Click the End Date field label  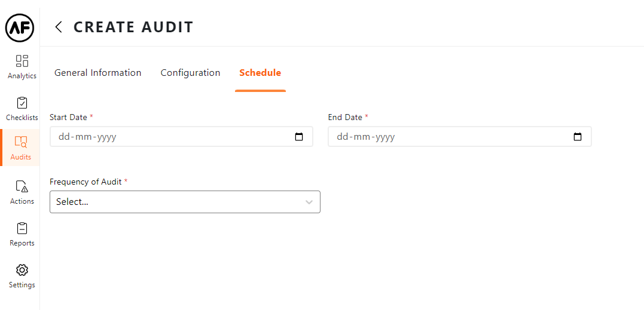click(x=345, y=117)
